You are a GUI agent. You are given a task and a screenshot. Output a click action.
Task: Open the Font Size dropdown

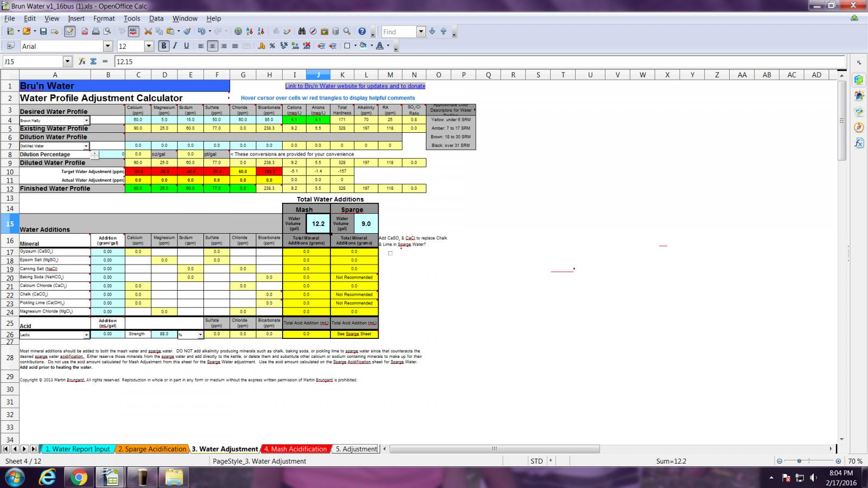click(149, 46)
